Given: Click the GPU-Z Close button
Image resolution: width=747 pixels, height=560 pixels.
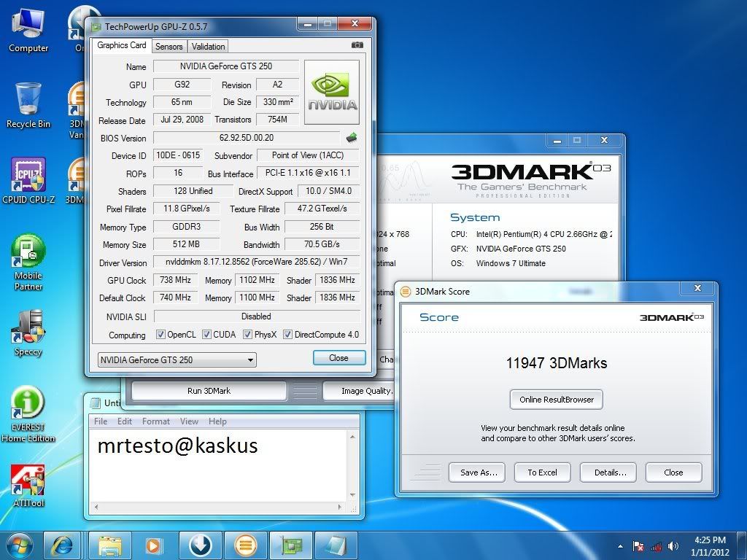Looking at the screenshot, I should pyautogui.click(x=339, y=358).
